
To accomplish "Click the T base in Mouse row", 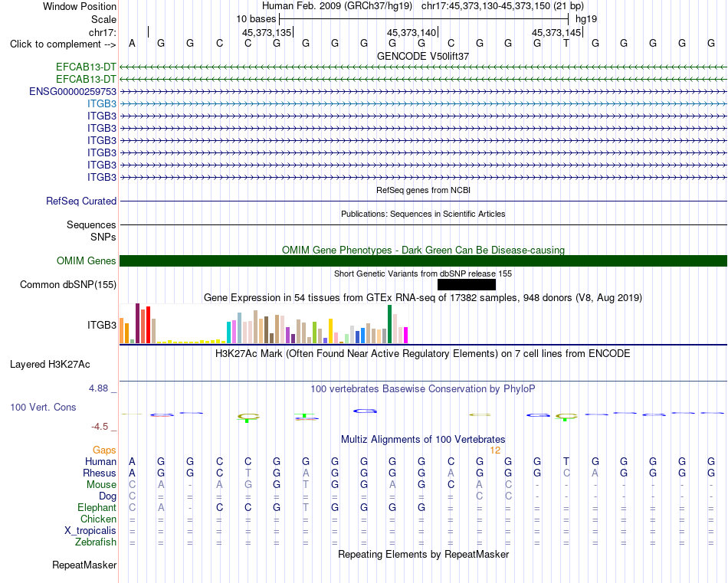I will pyautogui.click(x=306, y=485).
